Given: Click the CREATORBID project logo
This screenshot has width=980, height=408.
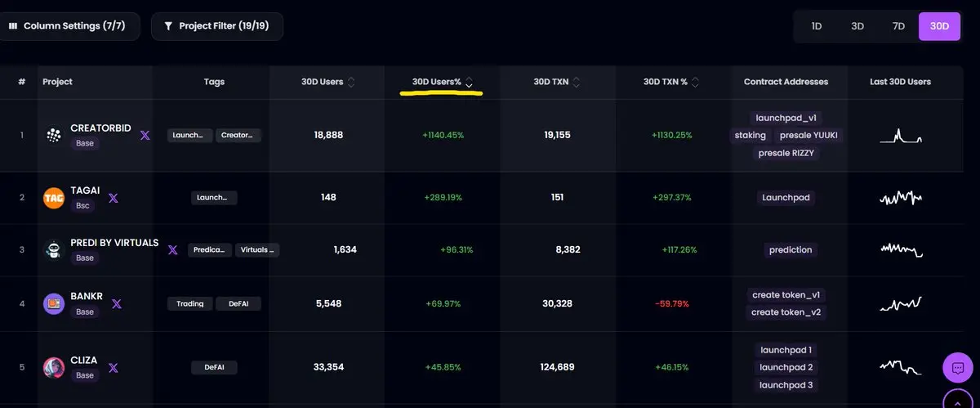Looking at the screenshot, I should (x=54, y=136).
